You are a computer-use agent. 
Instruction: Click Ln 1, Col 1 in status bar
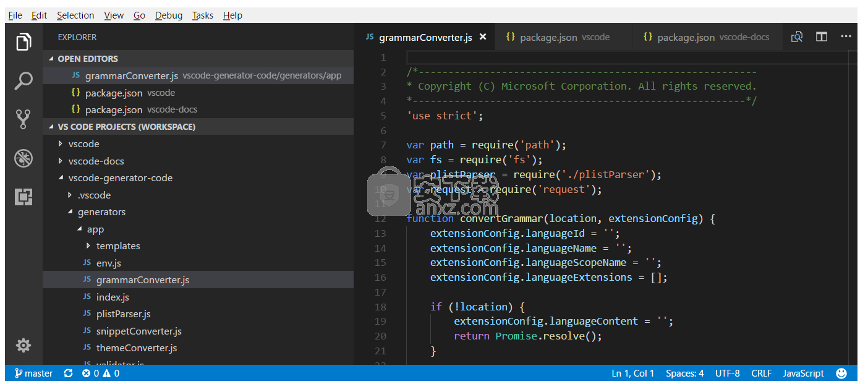coord(632,373)
